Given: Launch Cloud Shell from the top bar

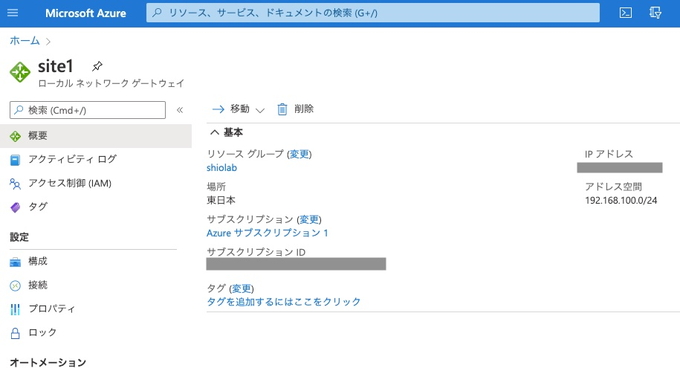Looking at the screenshot, I should [x=625, y=13].
